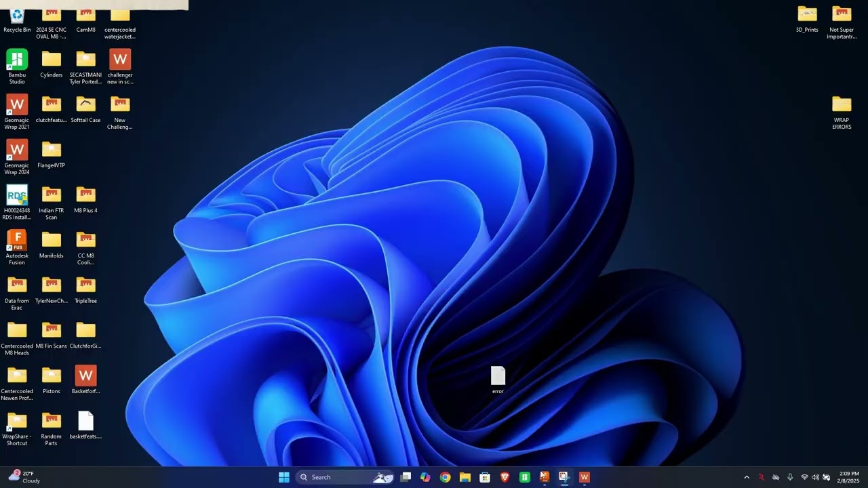Select the SECASTMANI Tyler Ported folder

pos(85,67)
